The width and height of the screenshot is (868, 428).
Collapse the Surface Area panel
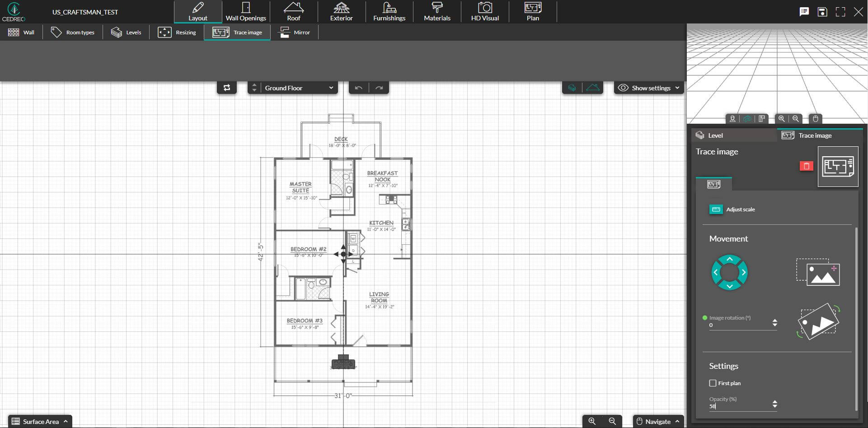(40, 421)
